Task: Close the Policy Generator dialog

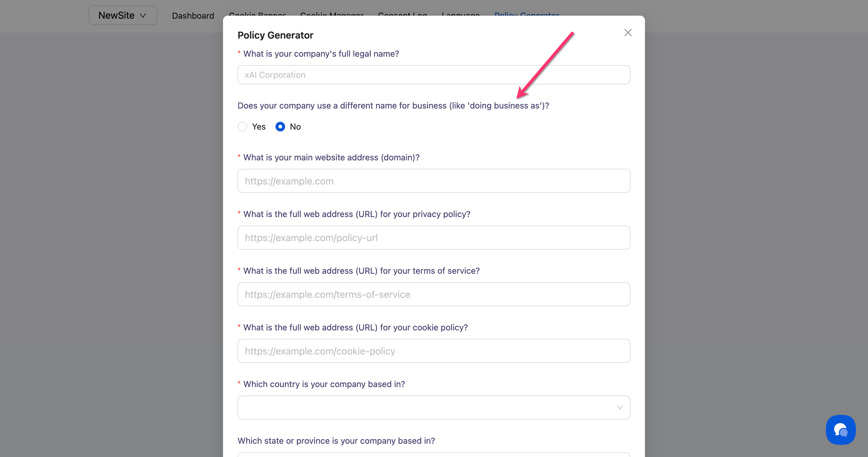Action: click(x=628, y=33)
